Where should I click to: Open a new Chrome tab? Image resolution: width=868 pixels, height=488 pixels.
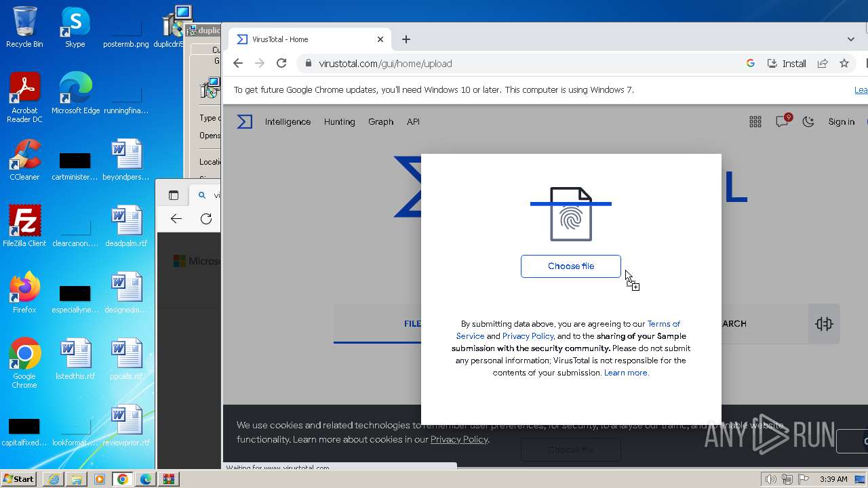coord(406,39)
